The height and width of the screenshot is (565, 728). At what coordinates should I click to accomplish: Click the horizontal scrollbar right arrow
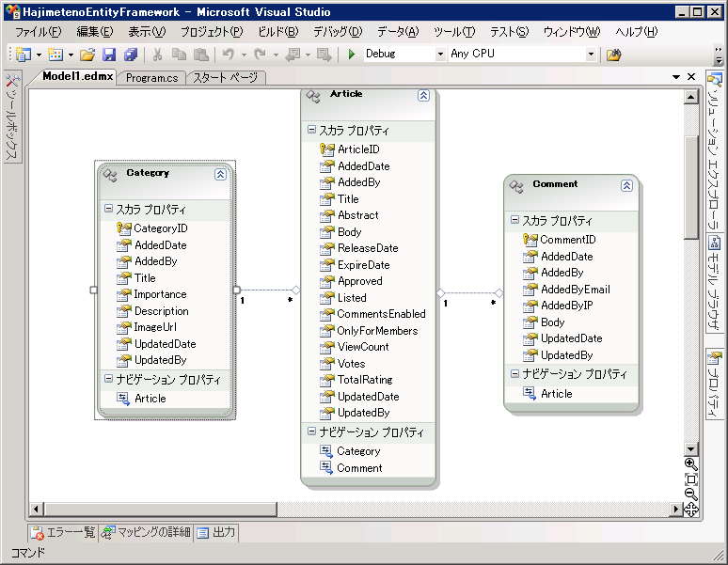coord(676,510)
